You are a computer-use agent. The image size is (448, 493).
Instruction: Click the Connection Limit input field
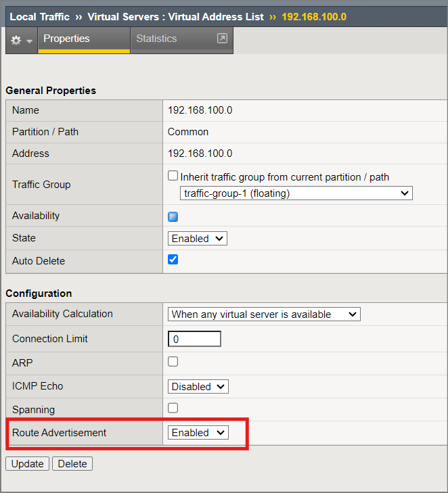point(194,339)
